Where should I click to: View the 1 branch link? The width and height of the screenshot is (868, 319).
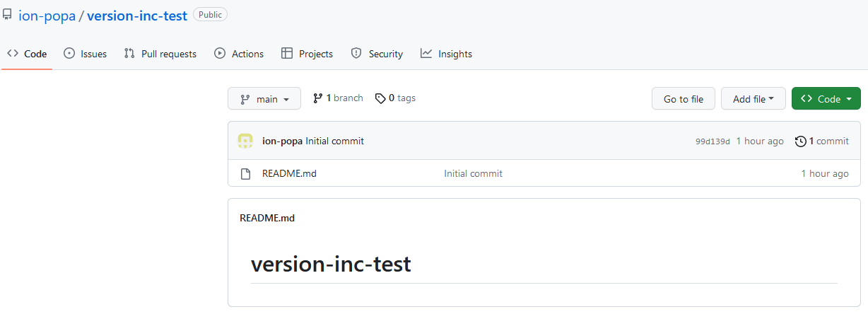coord(338,98)
